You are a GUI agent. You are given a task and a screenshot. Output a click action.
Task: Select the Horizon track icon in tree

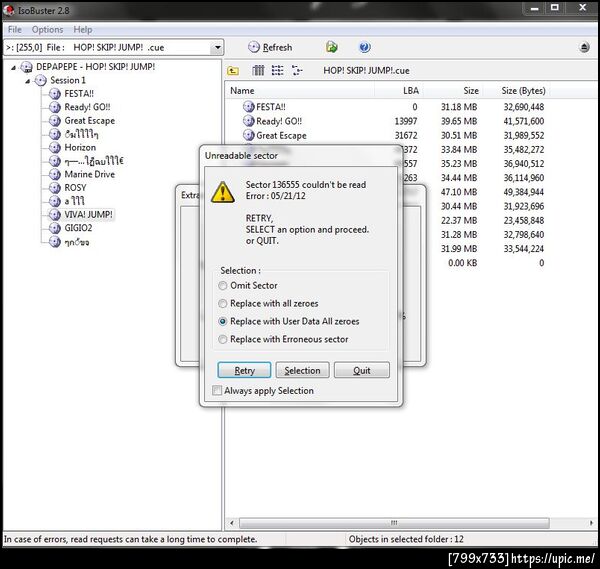point(55,147)
